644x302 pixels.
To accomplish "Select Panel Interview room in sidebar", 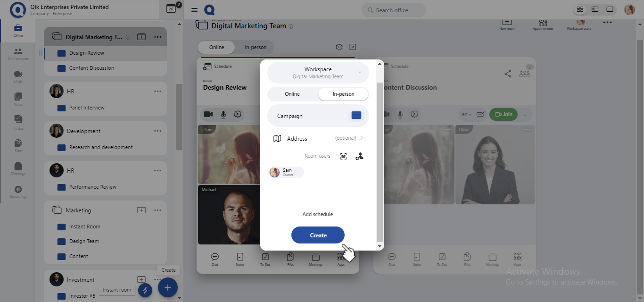I will pos(87,108).
